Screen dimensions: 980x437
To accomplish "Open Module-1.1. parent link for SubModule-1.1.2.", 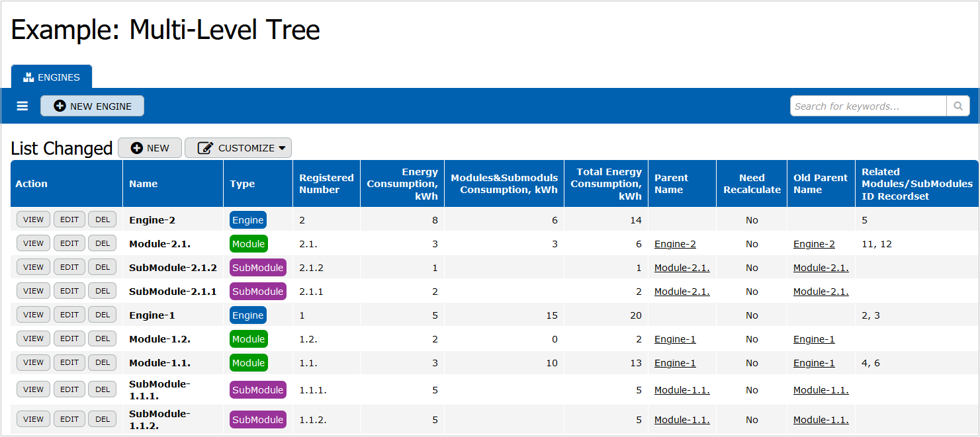I will pos(682,420).
